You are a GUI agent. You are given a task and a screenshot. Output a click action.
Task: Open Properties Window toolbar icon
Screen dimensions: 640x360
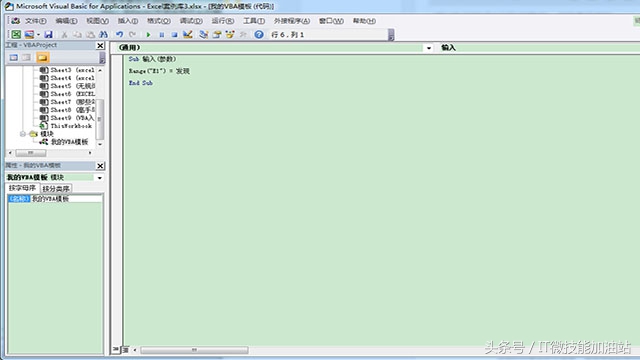(217, 35)
